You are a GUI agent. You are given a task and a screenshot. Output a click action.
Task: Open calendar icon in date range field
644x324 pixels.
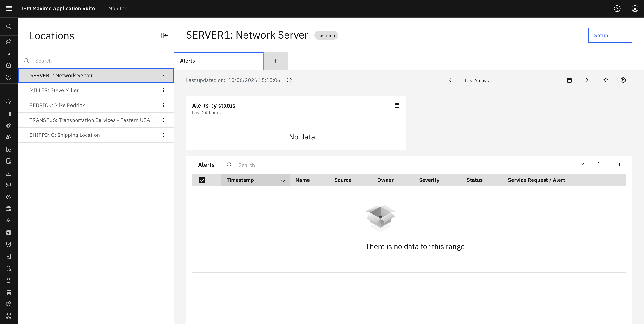pos(569,80)
